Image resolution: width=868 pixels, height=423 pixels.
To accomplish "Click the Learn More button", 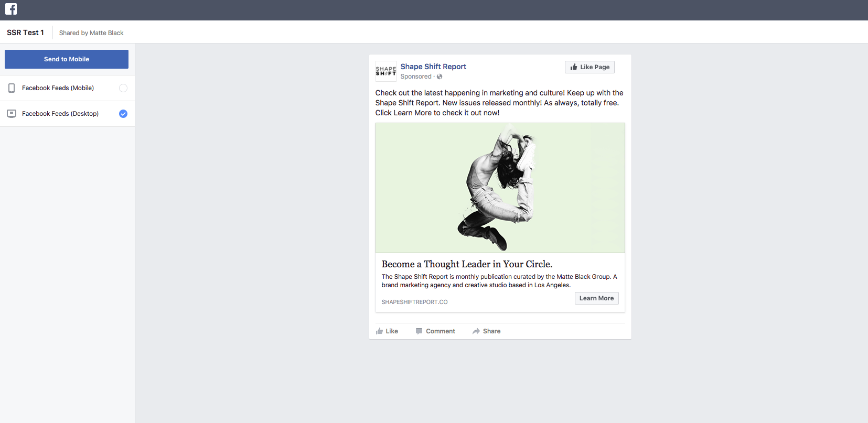I will point(596,298).
